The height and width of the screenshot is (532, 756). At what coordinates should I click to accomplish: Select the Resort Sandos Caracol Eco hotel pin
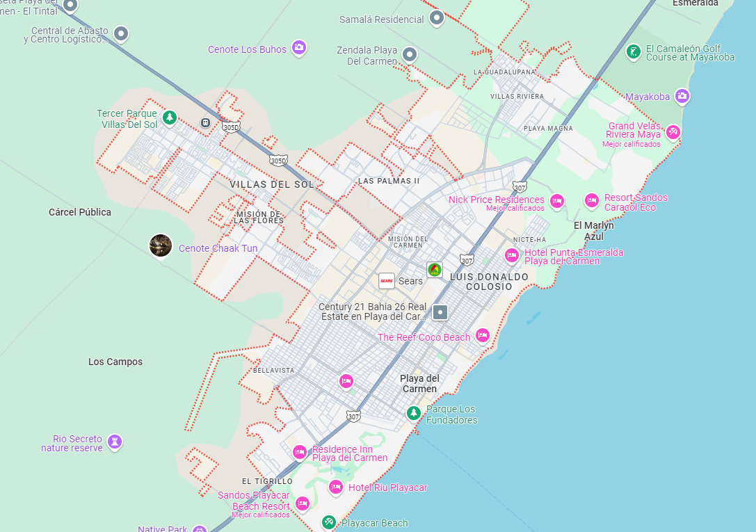click(x=592, y=200)
